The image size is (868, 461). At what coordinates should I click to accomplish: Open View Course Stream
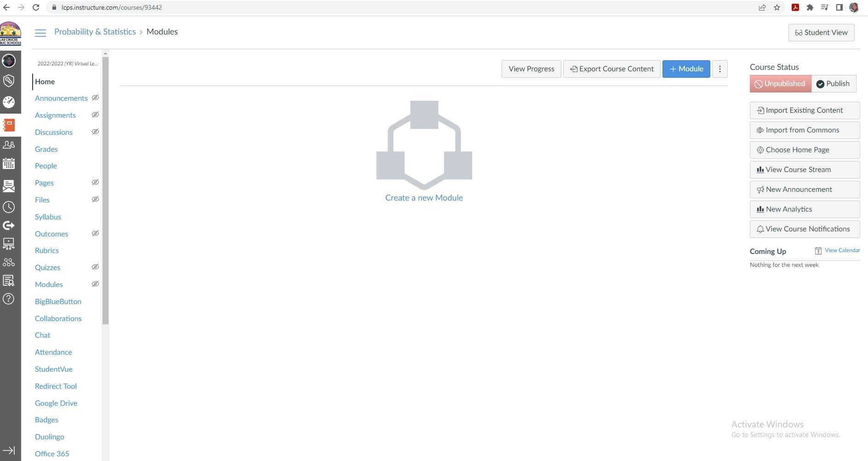(805, 170)
